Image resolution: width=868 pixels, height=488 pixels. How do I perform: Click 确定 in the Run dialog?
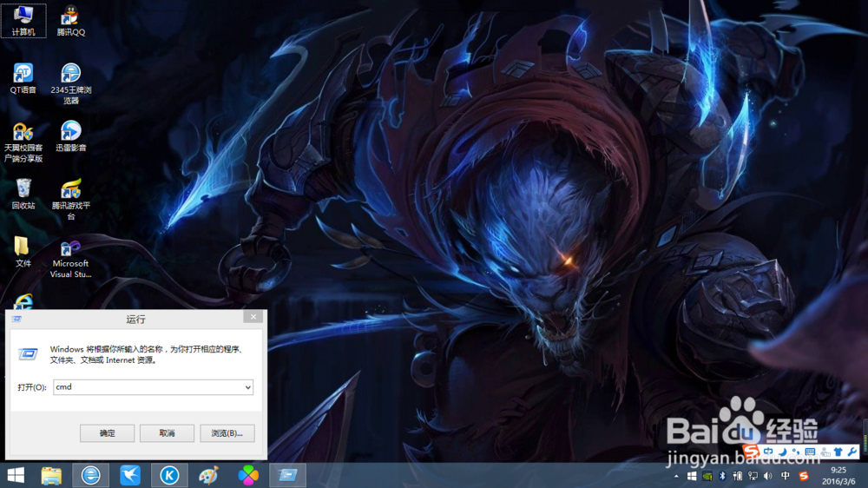(107, 433)
